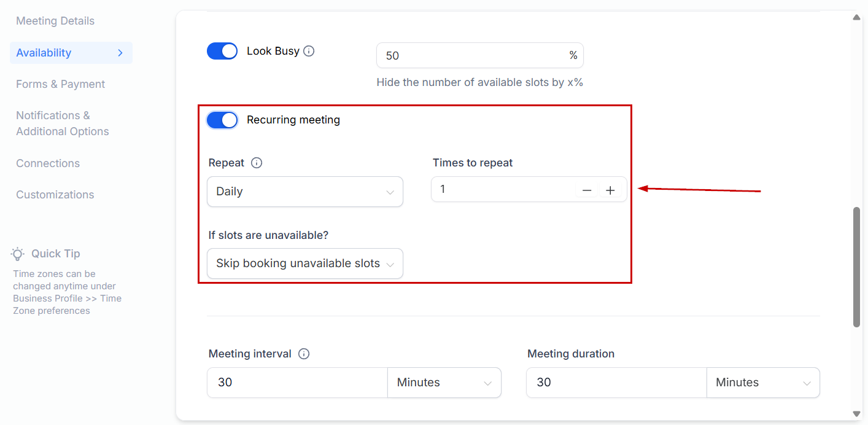Open the Repeat Daily dropdown

[x=305, y=192]
